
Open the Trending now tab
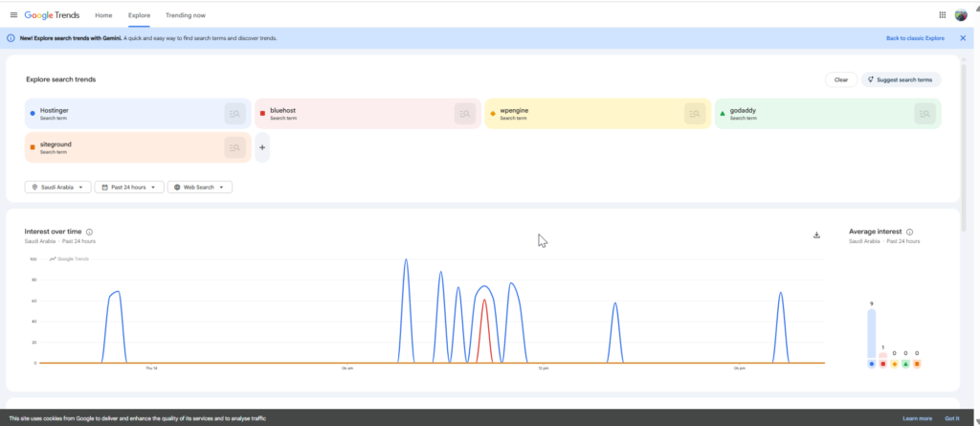pyautogui.click(x=186, y=15)
